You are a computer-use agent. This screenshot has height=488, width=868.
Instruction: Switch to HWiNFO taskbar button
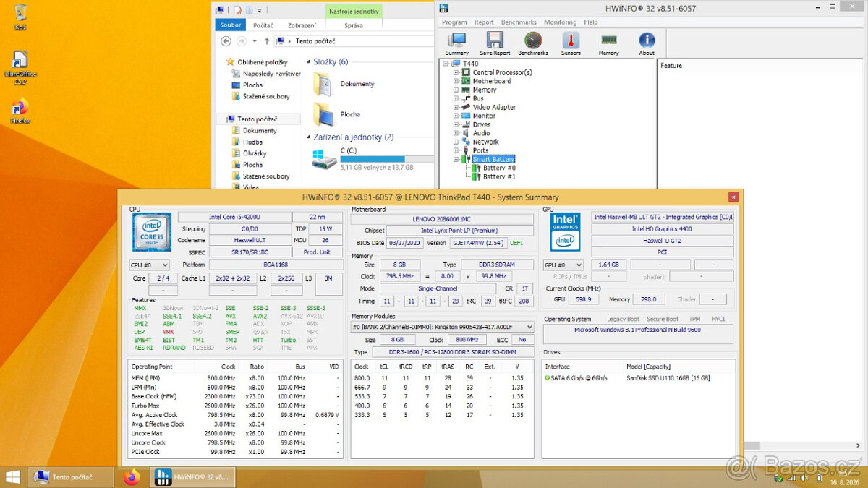pos(192,477)
